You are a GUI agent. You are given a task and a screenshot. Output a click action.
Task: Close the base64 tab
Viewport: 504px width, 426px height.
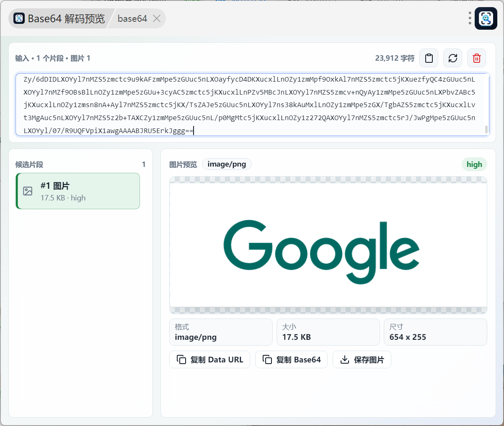pos(157,18)
